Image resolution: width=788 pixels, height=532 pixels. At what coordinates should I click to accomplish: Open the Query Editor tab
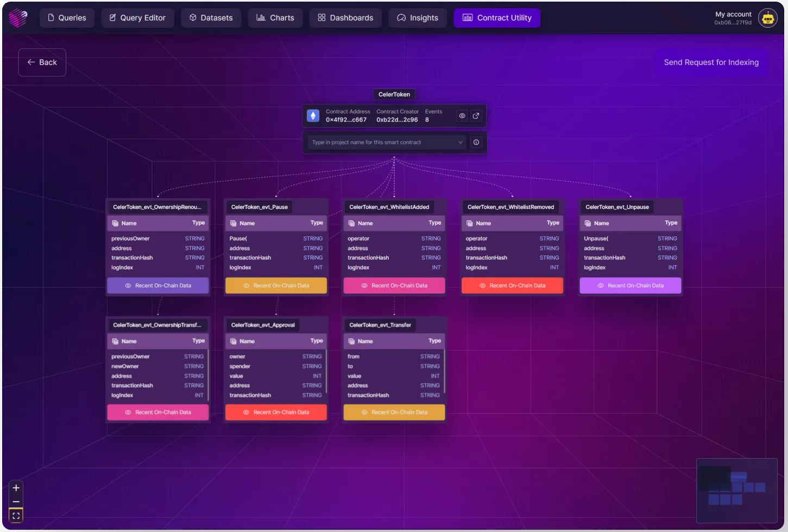(x=137, y=18)
